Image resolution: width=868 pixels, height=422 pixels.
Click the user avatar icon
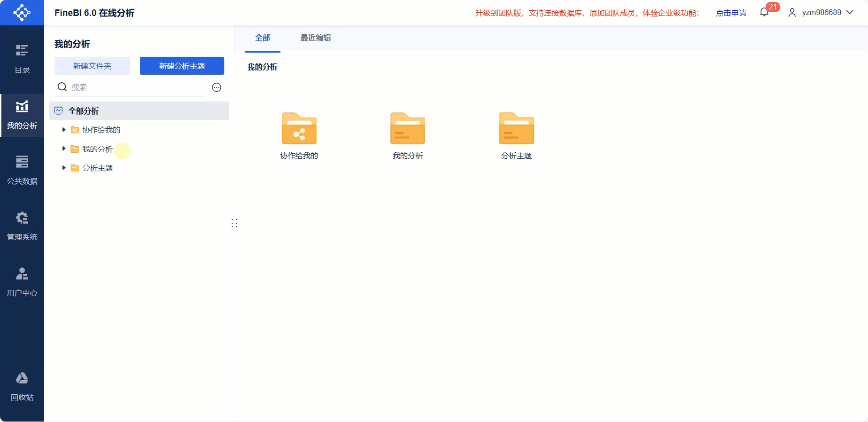[792, 13]
